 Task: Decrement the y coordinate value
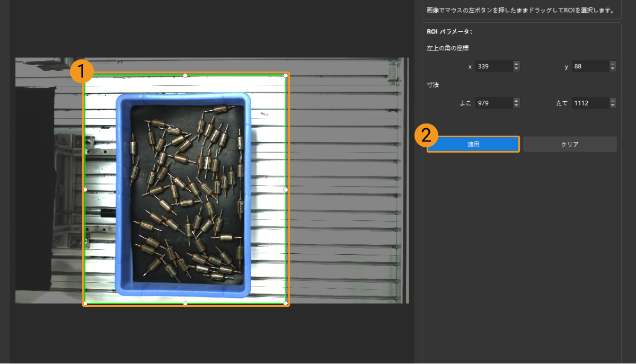(613, 69)
